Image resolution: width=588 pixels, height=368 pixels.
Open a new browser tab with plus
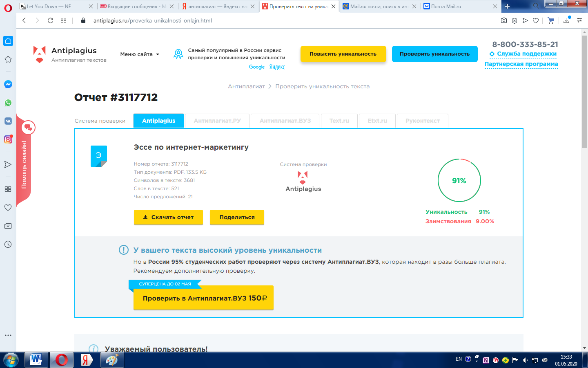pyautogui.click(x=507, y=6)
